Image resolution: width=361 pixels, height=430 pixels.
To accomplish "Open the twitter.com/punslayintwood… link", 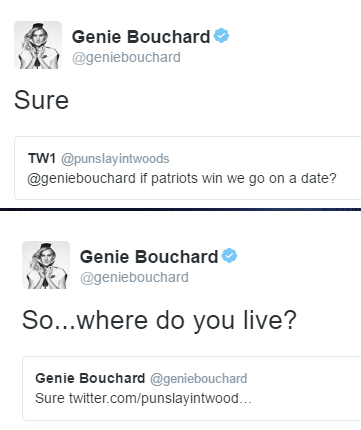I will pyautogui.click(x=160, y=398).
